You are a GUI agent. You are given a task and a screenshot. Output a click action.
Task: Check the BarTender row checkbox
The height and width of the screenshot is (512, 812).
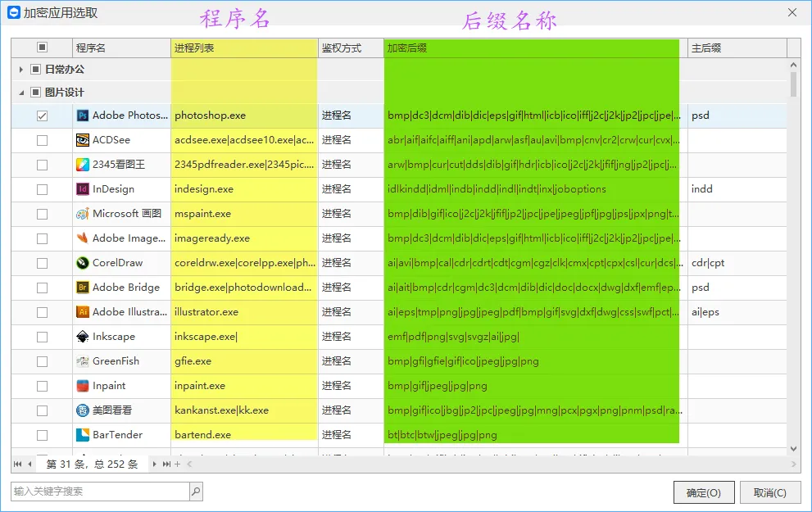pyautogui.click(x=42, y=435)
